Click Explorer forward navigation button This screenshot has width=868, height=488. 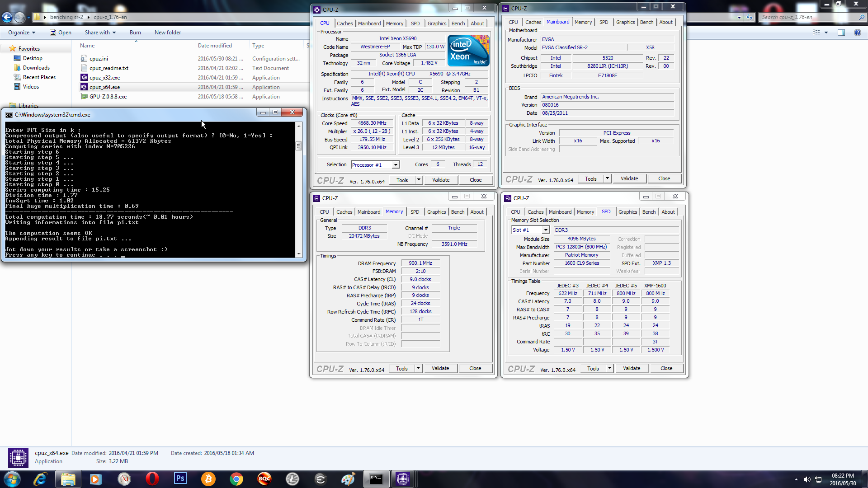click(19, 17)
